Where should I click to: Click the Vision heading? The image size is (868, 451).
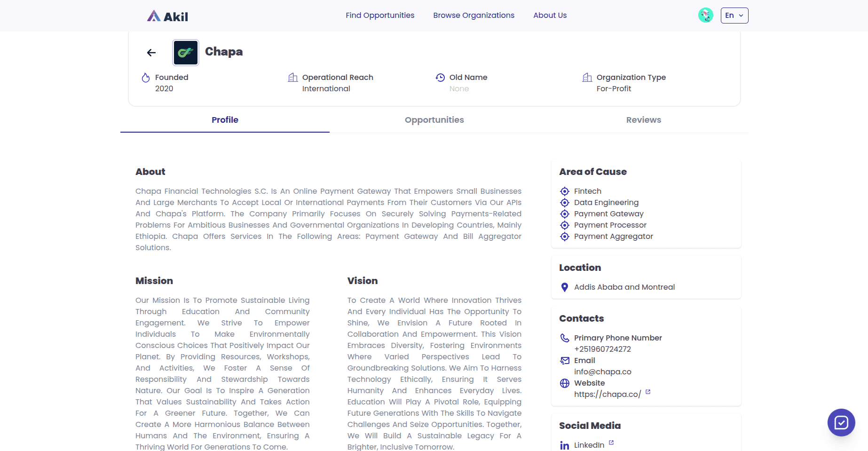point(363,281)
